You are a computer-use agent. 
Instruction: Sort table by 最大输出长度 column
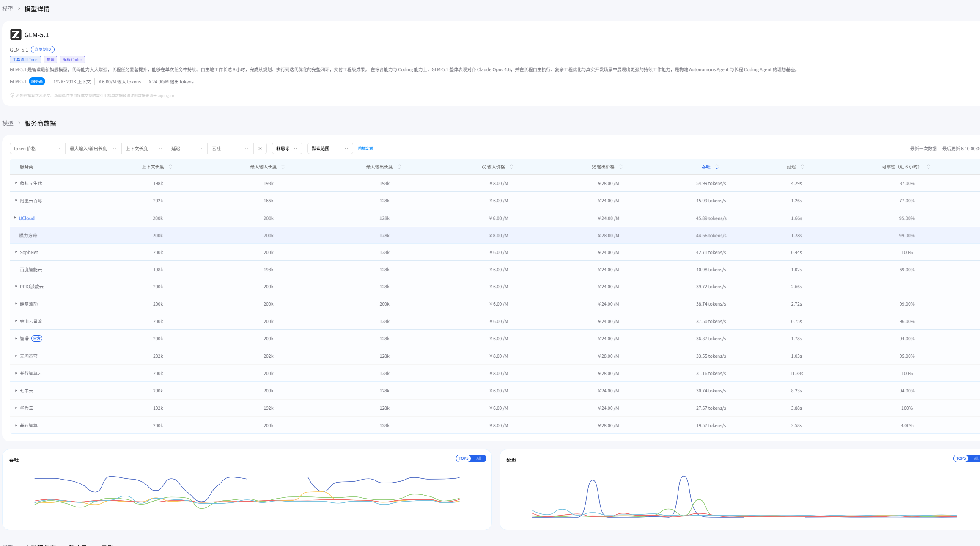click(399, 167)
